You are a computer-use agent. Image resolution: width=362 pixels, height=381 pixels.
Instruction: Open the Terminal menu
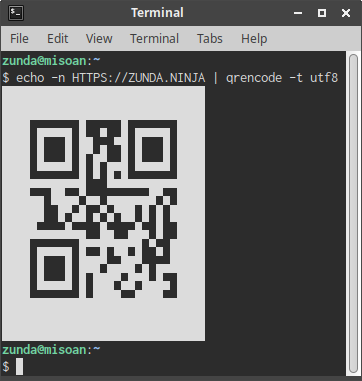click(x=154, y=39)
